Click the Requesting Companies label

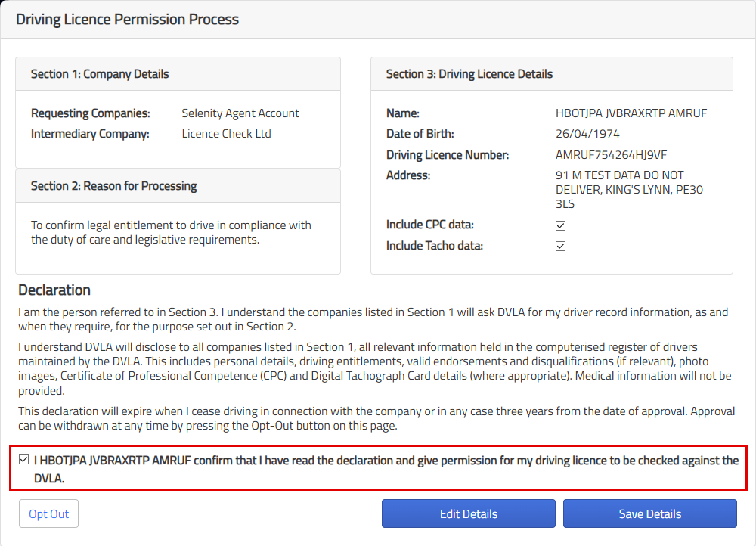[x=91, y=113]
